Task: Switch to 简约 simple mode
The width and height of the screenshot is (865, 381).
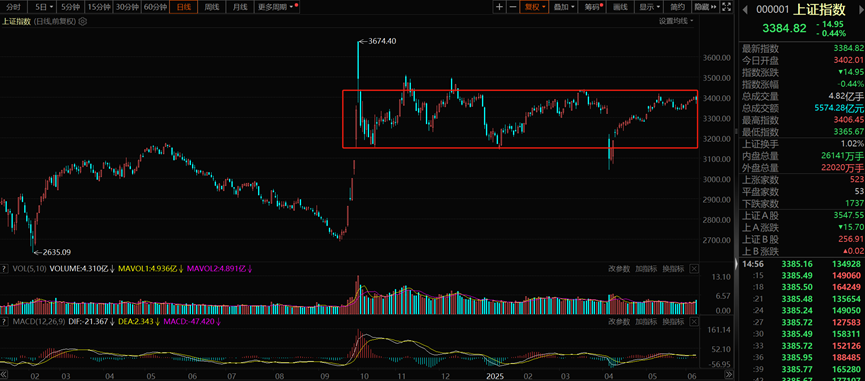Action: [677, 7]
